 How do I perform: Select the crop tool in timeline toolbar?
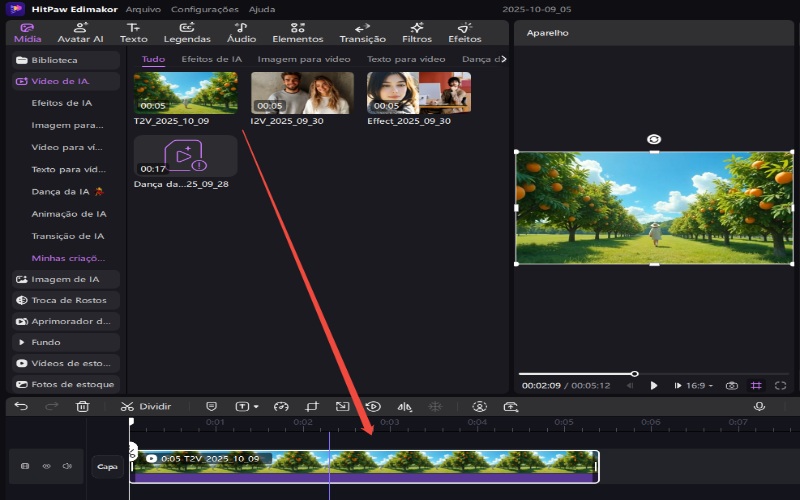pos(312,407)
